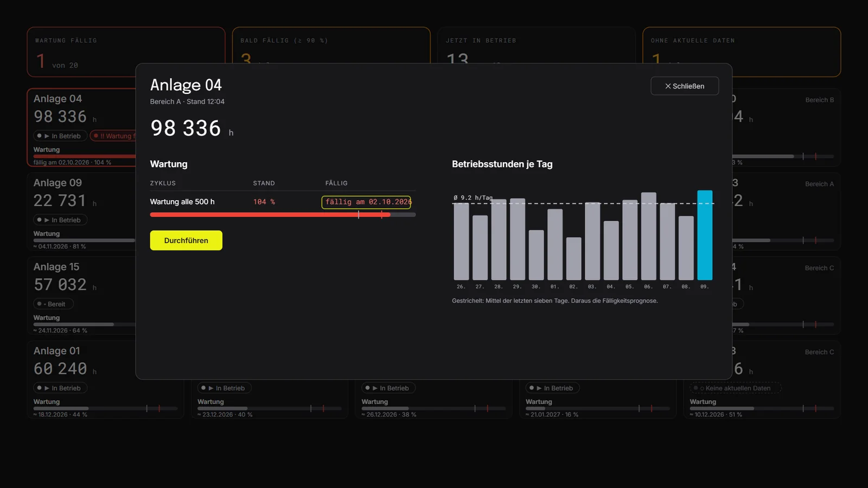
Task: Click the FÄLLIG column header
Action: tap(336, 183)
